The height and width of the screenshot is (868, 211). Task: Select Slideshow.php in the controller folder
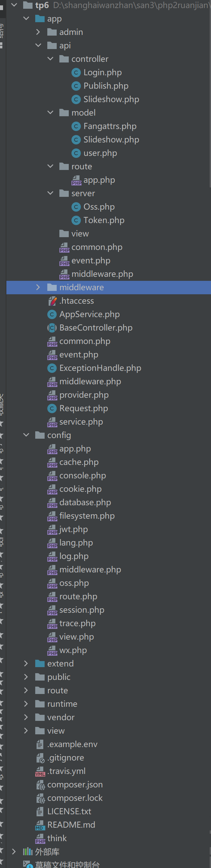coord(111,99)
